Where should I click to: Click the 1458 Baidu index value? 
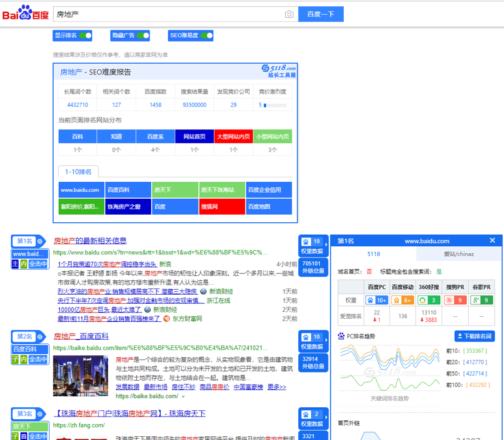[x=156, y=105]
